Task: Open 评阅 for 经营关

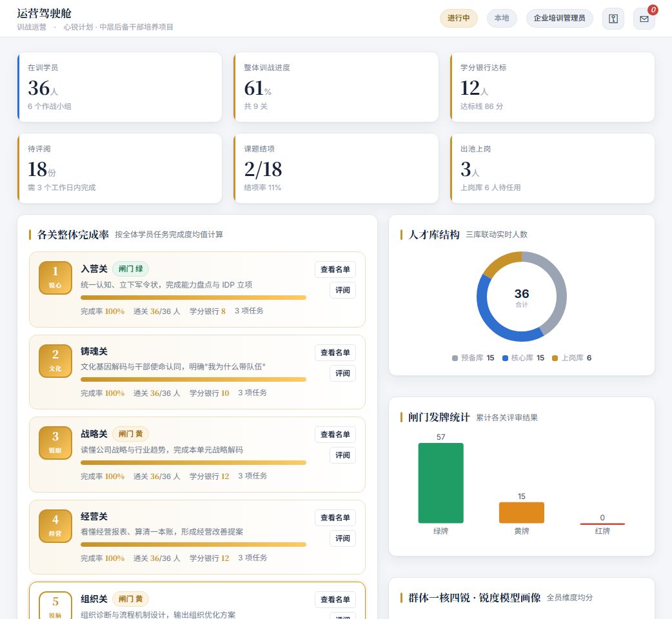Action: 342,538
